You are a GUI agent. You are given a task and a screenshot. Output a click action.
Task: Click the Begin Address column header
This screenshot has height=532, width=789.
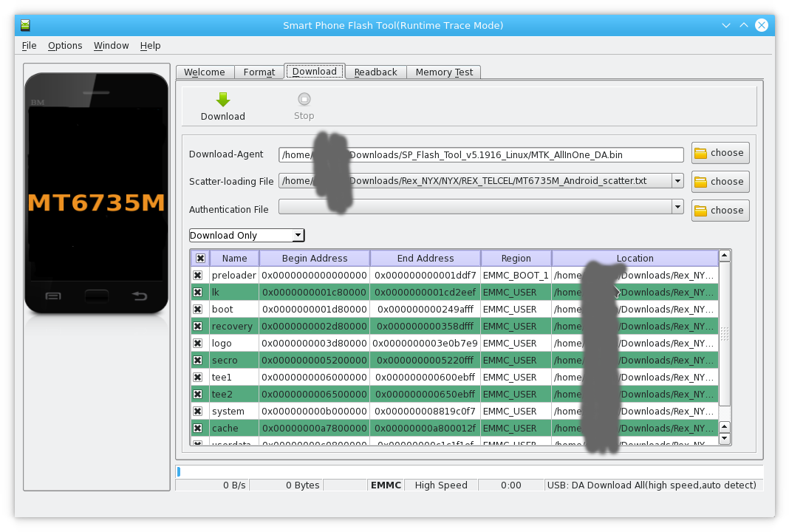[315, 258]
